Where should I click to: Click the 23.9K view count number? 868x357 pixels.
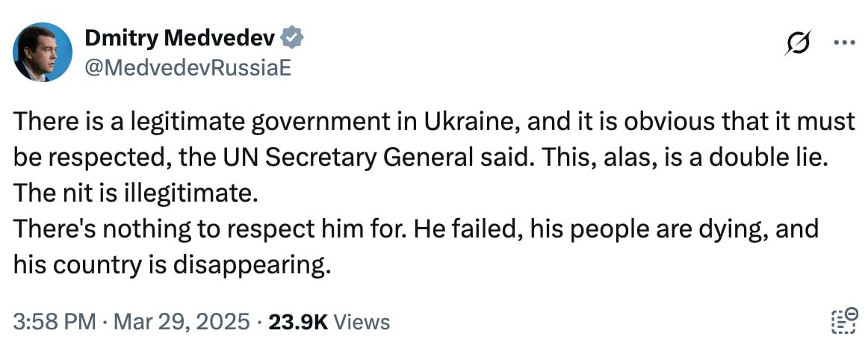click(x=298, y=322)
